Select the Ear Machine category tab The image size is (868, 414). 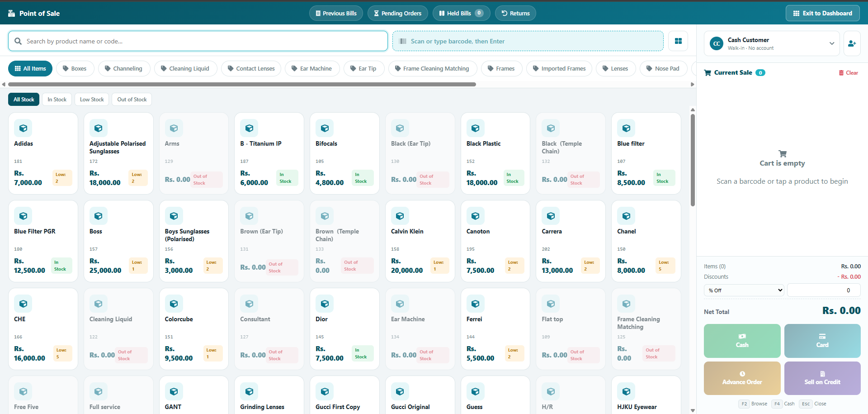(x=312, y=69)
